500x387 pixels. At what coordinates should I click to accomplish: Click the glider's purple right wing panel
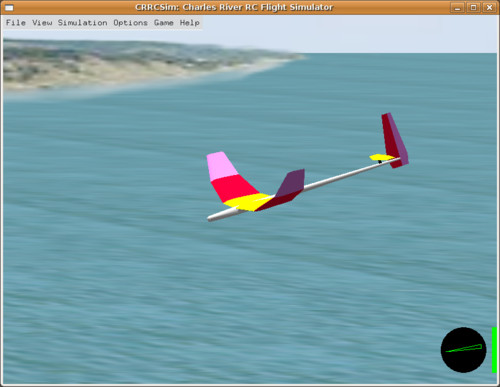coord(291,182)
